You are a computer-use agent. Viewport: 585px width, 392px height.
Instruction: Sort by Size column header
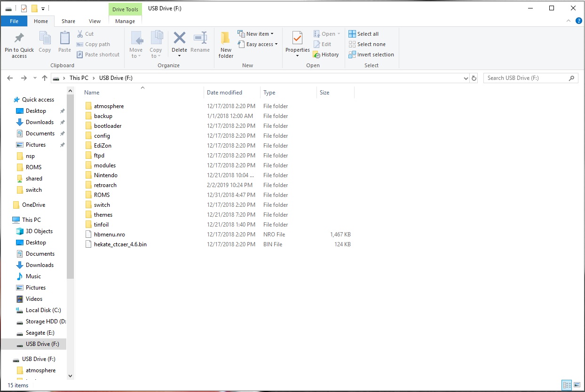coord(335,93)
